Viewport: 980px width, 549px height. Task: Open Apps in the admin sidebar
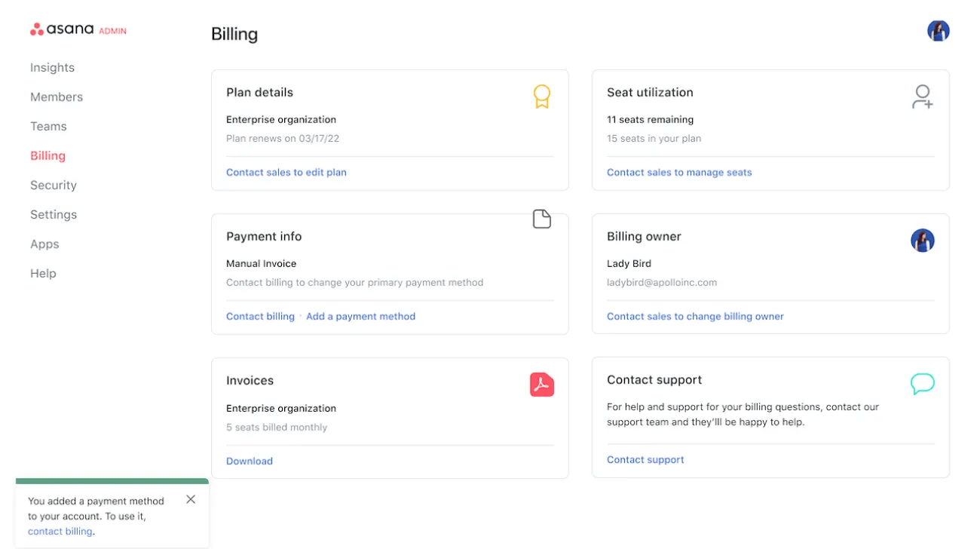tap(44, 244)
